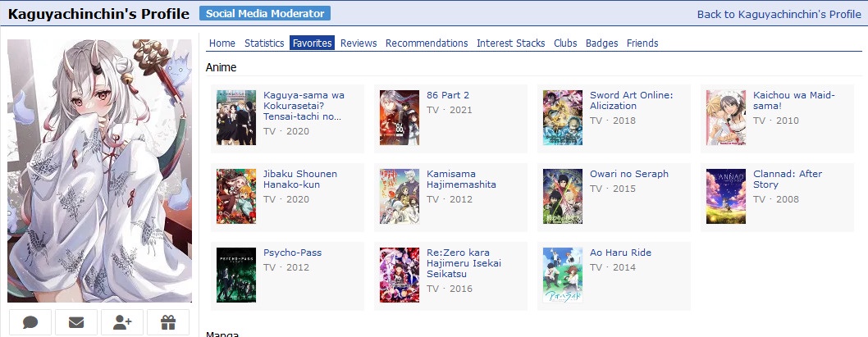Image resolution: width=868 pixels, height=337 pixels.
Task: Click the large profile avatar picture
Action: point(99,171)
